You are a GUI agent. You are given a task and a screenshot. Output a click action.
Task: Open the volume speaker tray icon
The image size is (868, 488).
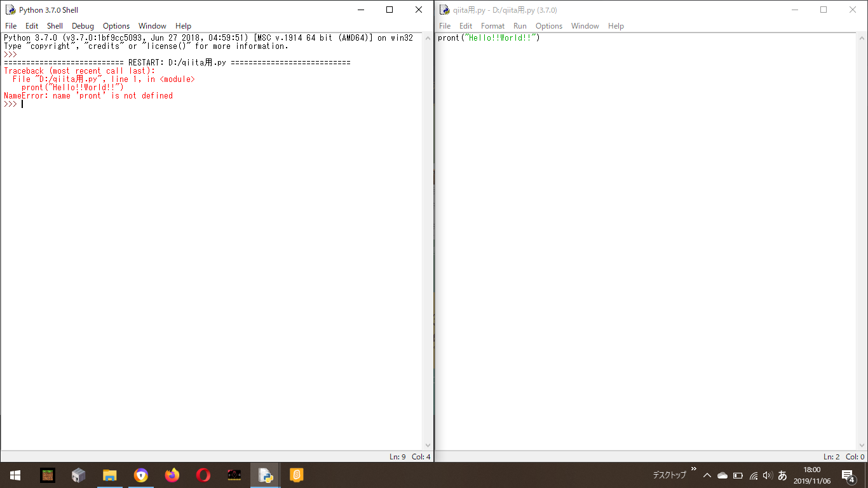(767, 475)
